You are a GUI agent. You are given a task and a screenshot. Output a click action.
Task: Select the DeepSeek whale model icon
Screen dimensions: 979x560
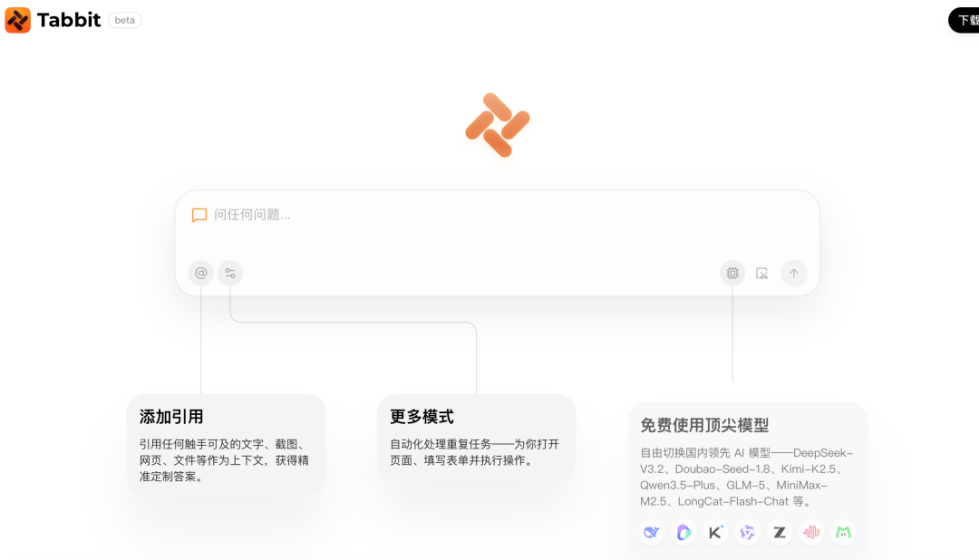[x=651, y=533]
